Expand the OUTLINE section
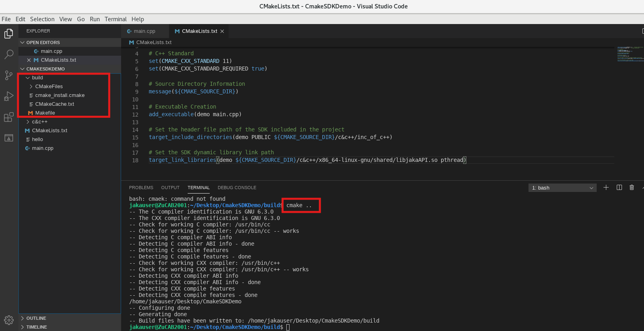The height and width of the screenshot is (331, 644). coord(36,318)
